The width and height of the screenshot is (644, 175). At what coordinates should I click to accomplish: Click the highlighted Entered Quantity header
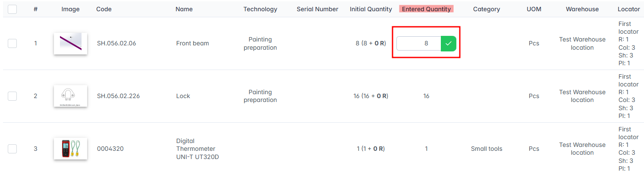426,9
